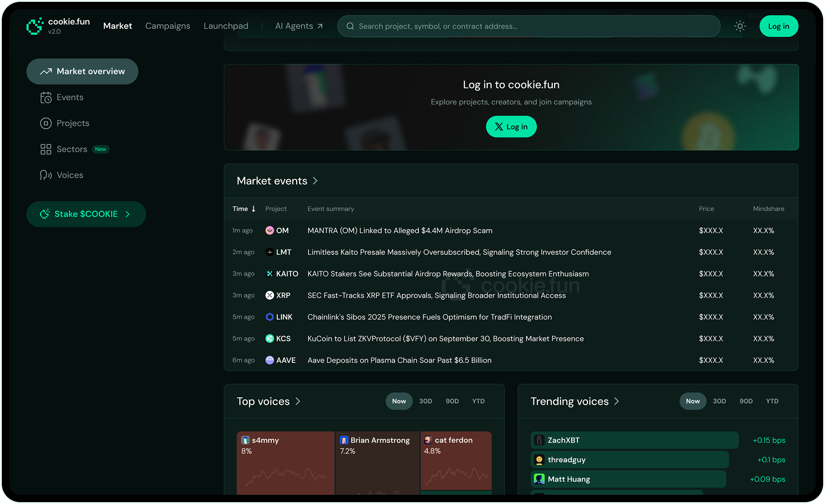Click the AAVE token icon
Viewport: 825px width, 504px height.
click(x=269, y=360)
